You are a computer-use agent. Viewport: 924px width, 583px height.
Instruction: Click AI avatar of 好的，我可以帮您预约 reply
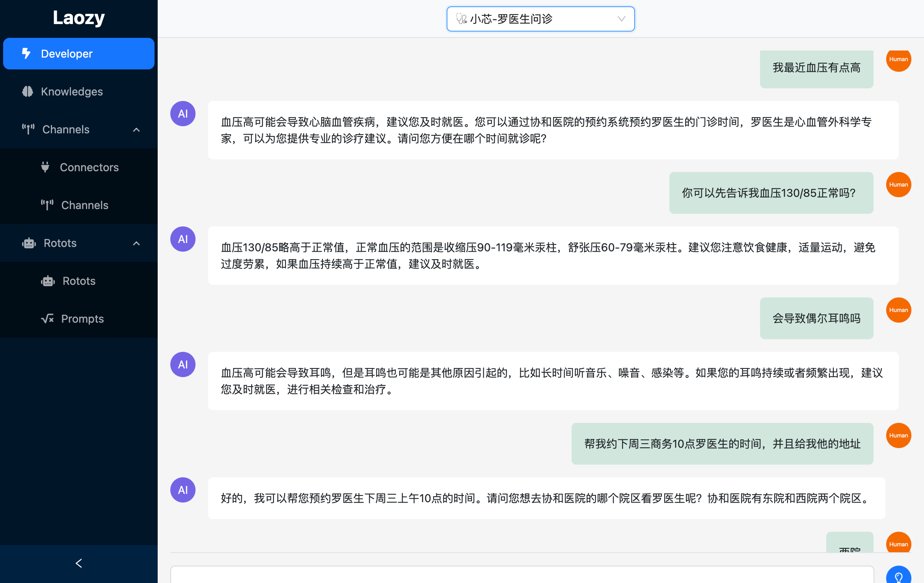coord(183,490)
